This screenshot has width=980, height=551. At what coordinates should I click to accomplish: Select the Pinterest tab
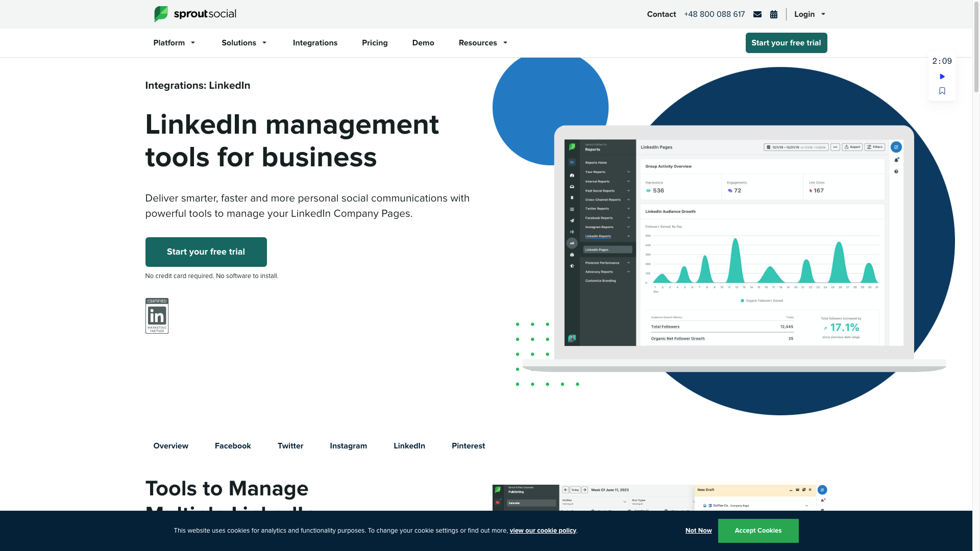pos(468,446)
